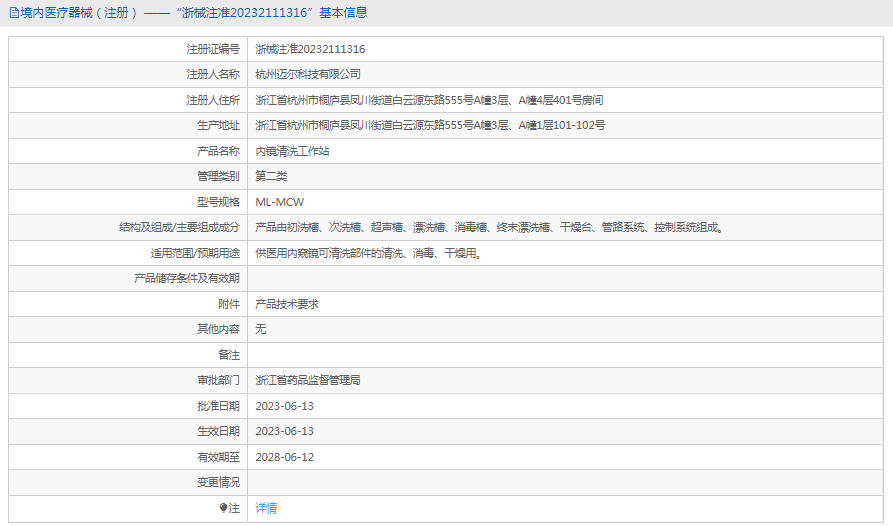Click the 批准日期 value 2023-06-13
This screenshot has width=893, height=526.
coord(284,406)
